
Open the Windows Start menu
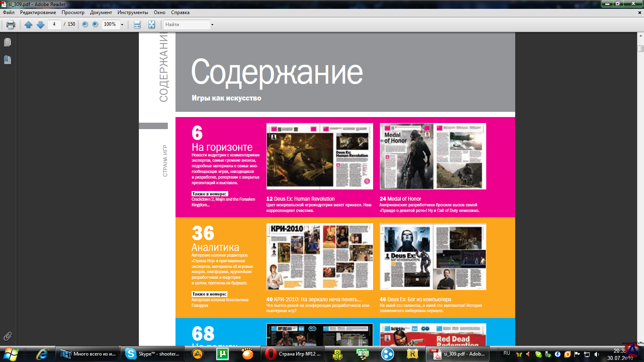pos(11,354)
